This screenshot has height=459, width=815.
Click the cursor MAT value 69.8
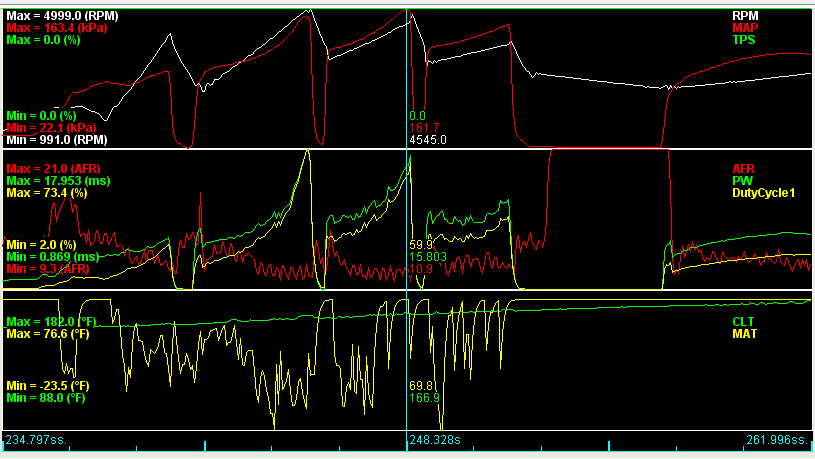point(421,386)
